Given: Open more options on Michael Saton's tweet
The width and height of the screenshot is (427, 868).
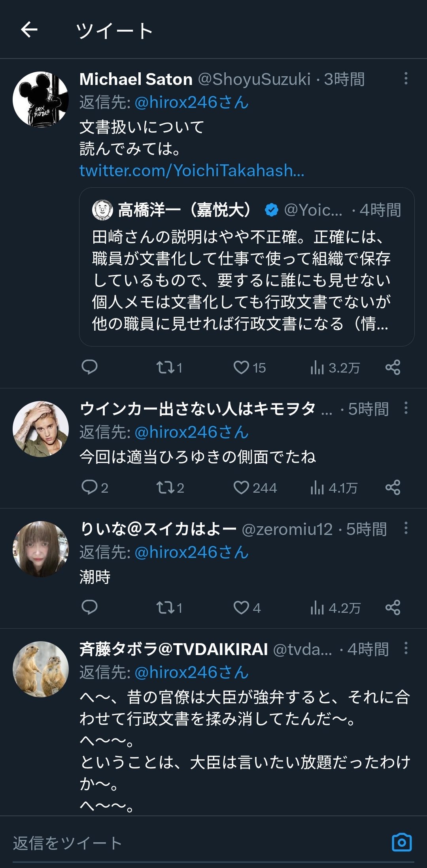Looking at the screenshot, I should [406, 78].
